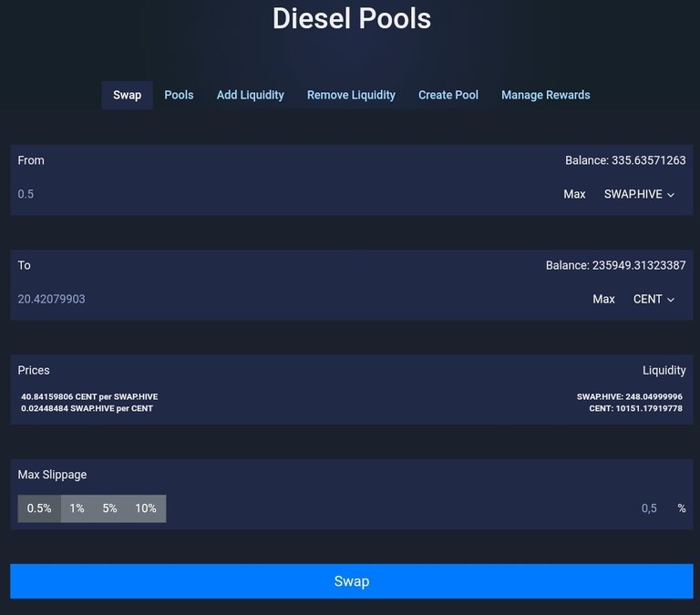The height and width of the screenshot is (615, 700).
Task: Switch to the Swap tab
Action: 128,95
